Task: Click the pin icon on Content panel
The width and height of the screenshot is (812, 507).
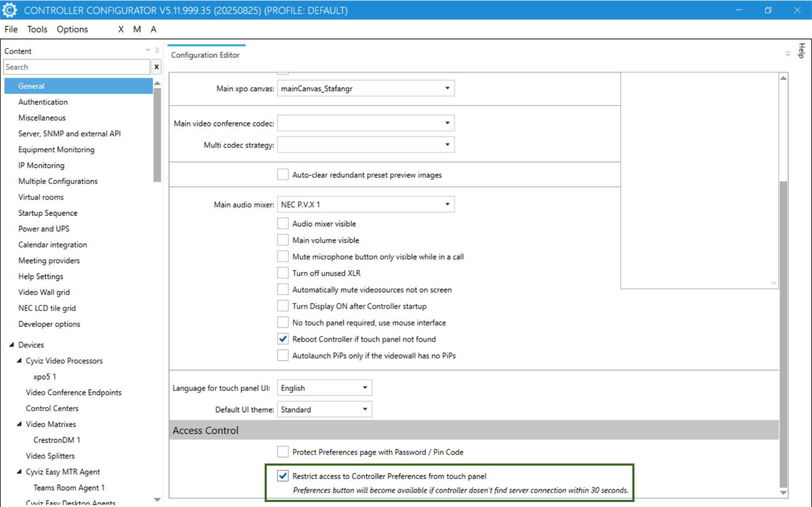Action: click(157, 50)
